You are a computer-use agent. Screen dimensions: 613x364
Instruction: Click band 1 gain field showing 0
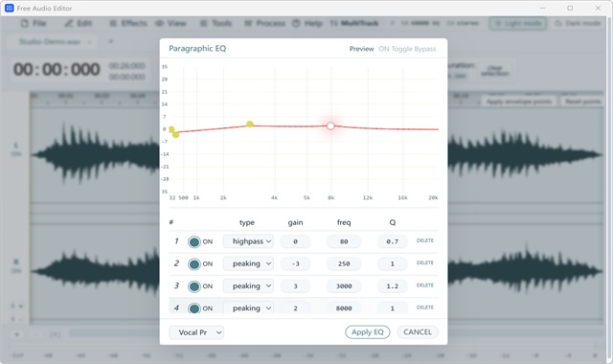(x=295, y=241)
